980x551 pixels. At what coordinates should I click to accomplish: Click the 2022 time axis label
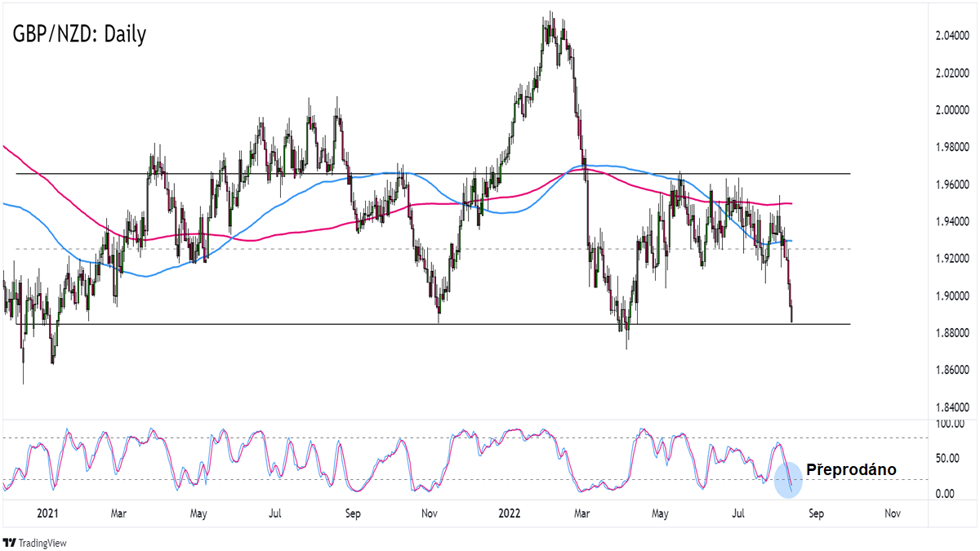(509, 514)
